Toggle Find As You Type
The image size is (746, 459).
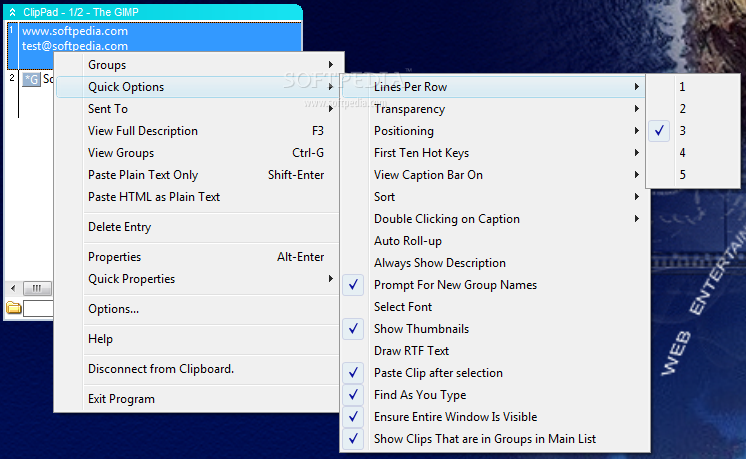coord(496,395)
